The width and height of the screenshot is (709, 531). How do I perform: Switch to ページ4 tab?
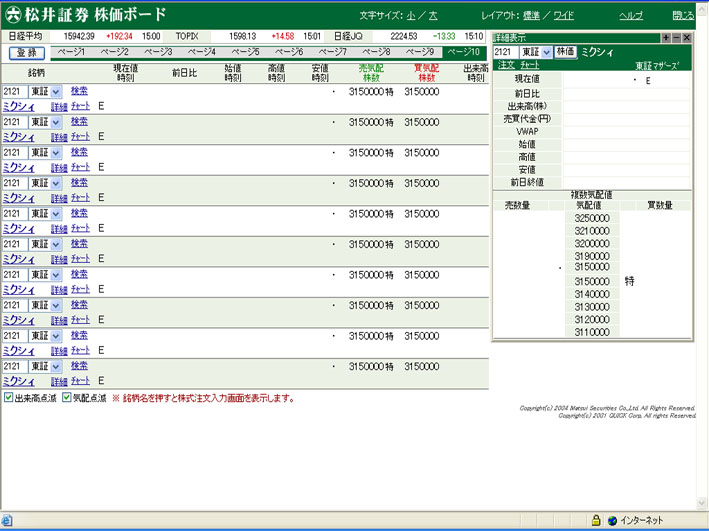click(202, 52)
